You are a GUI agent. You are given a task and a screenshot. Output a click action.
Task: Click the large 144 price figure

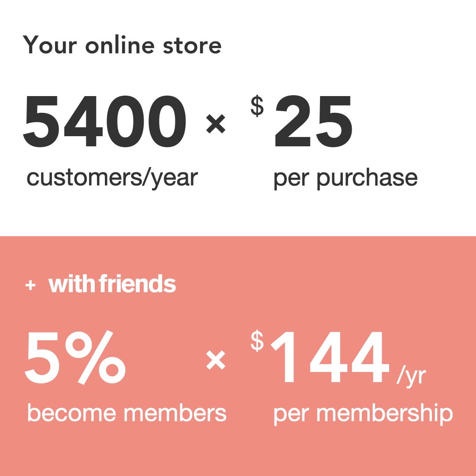331,358
